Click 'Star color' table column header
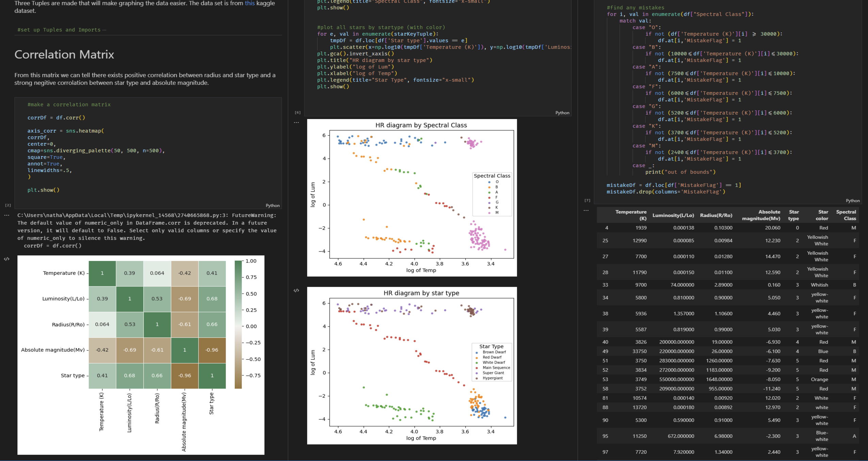 [x=822, y=215]
